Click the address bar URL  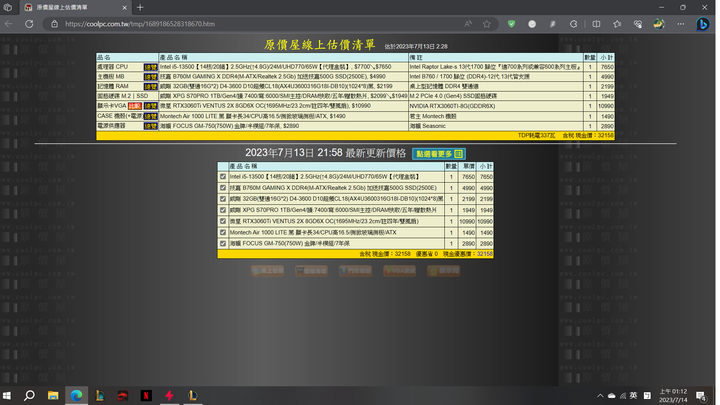click(x=140, y=24)
